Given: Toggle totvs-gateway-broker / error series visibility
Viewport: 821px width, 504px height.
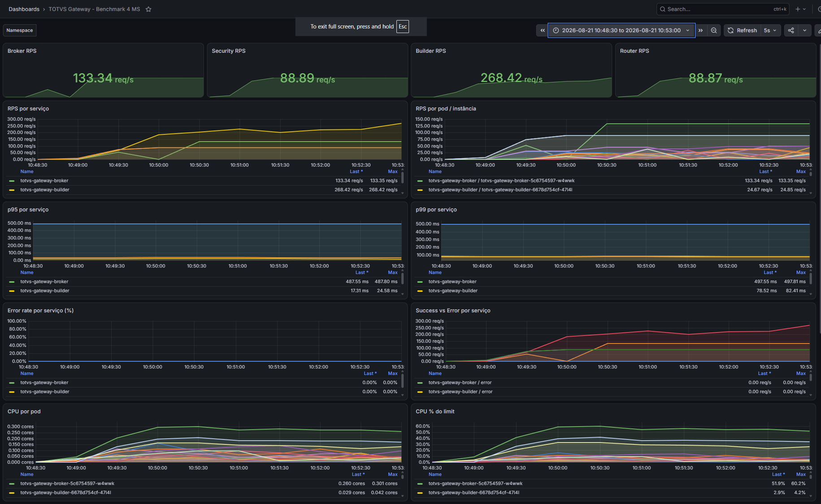Looking at the screenshot, I should [460, 383].
